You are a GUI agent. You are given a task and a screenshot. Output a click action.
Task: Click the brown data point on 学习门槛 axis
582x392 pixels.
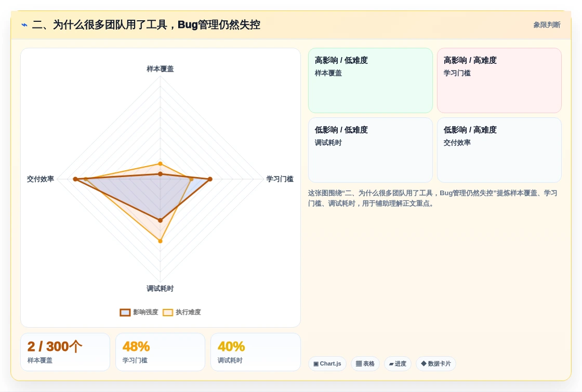click(x=210, y=179)
